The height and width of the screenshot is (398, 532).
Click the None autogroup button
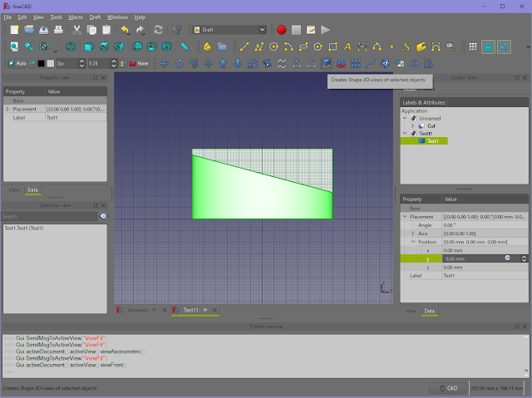click(138, 63)
